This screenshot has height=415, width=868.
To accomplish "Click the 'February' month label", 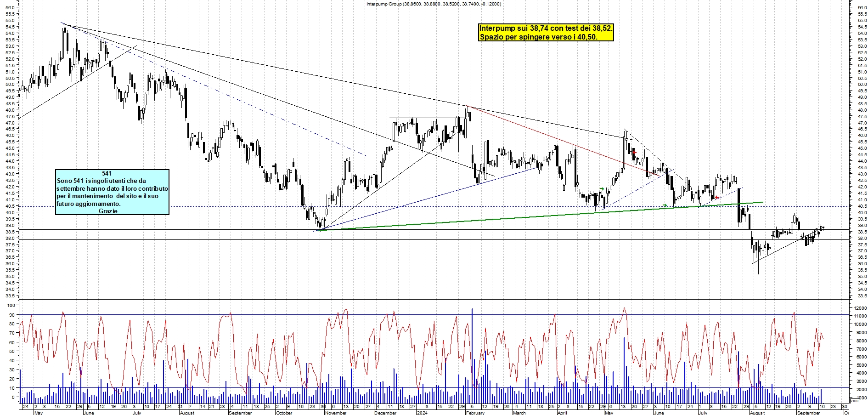I will [x=475, y=413].
